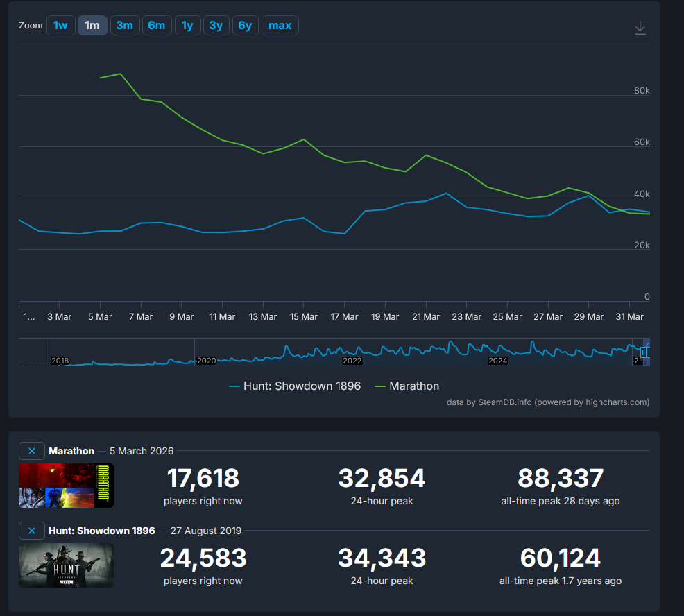The image size is (684, 616).
Task: Toggle Marathon legend series
Action: pos(407,386)
